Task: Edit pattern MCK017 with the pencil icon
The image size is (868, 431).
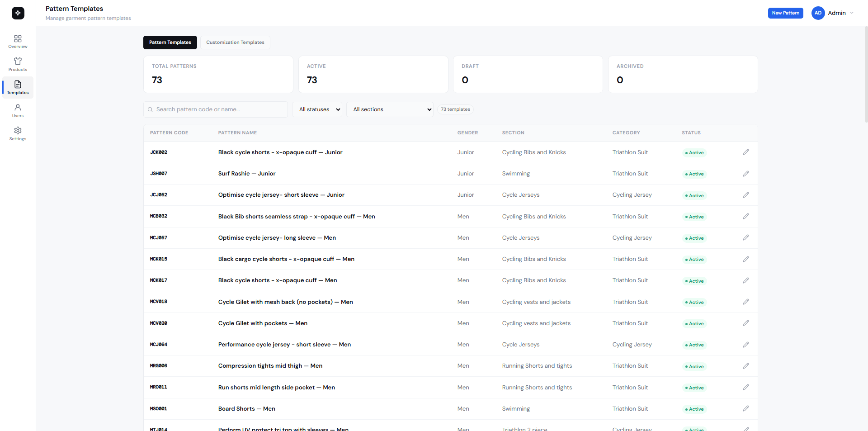Action: pos(746,280)
